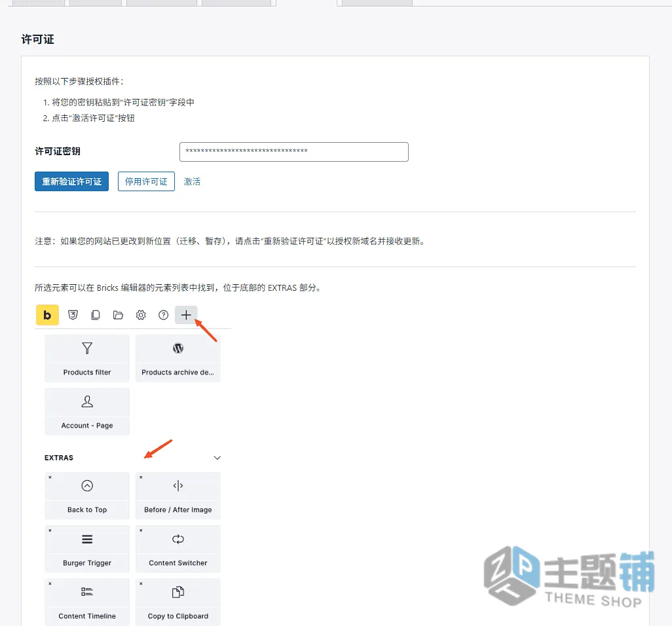Select the Content Timeline list icon
Image resolution: width=672 pixels, height=626 pixels.
[x=87, y=592]
